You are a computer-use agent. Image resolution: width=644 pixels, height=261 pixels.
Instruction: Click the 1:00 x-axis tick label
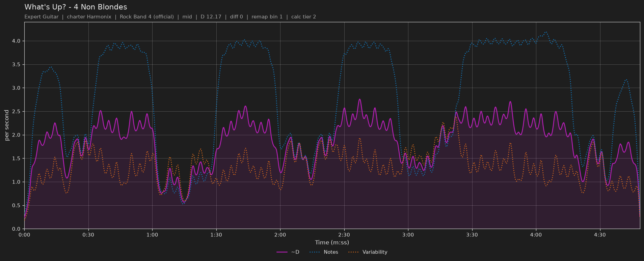pyautogui.click(x=152, y=235)
